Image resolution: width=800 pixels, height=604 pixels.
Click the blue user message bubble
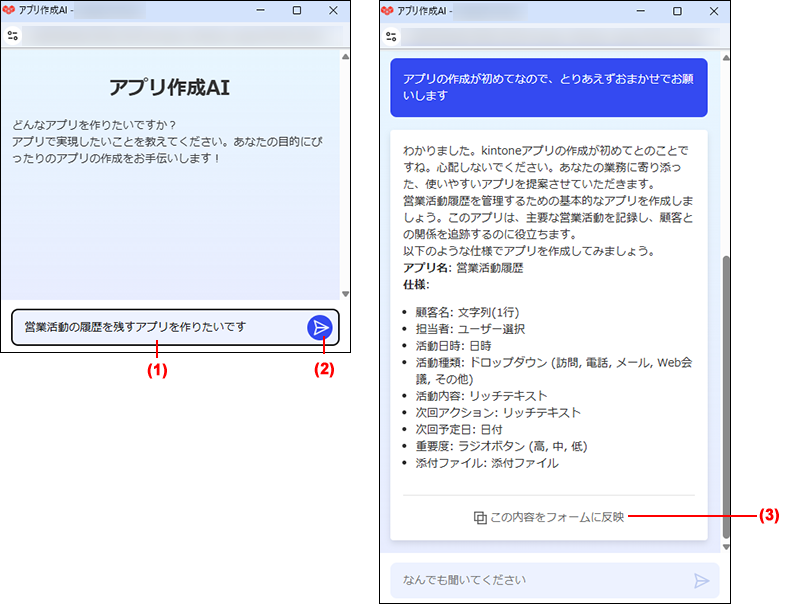(x=548, y=87)
